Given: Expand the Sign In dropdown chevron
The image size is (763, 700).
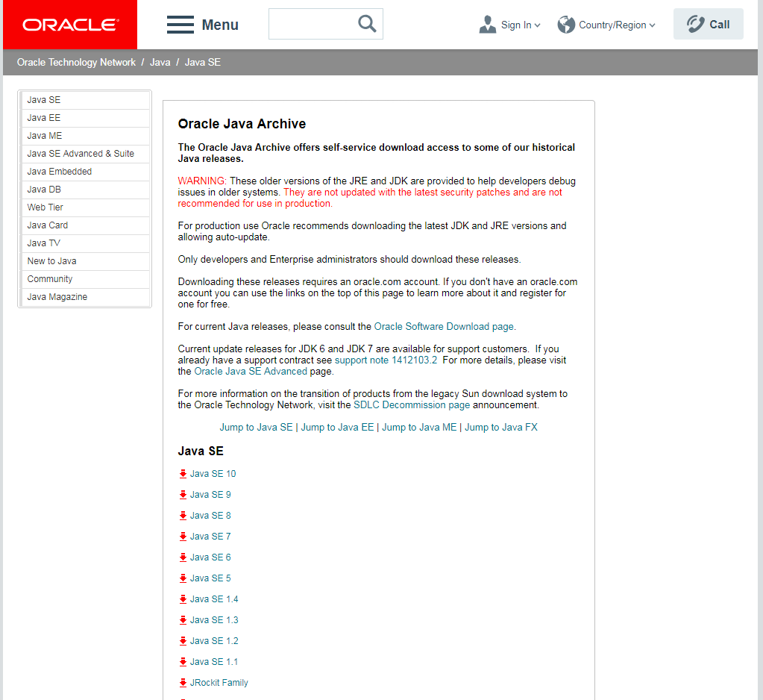Looking at the screenshot, I should point(538,25).
